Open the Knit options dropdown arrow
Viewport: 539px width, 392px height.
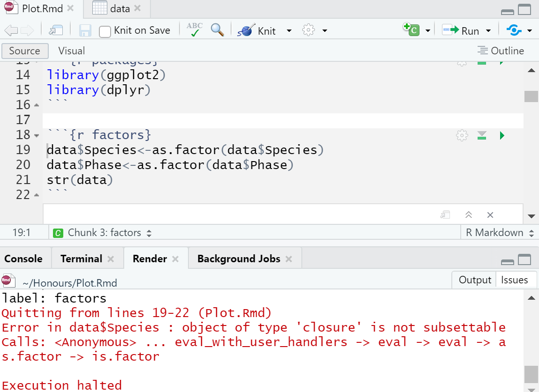[289, 31]
